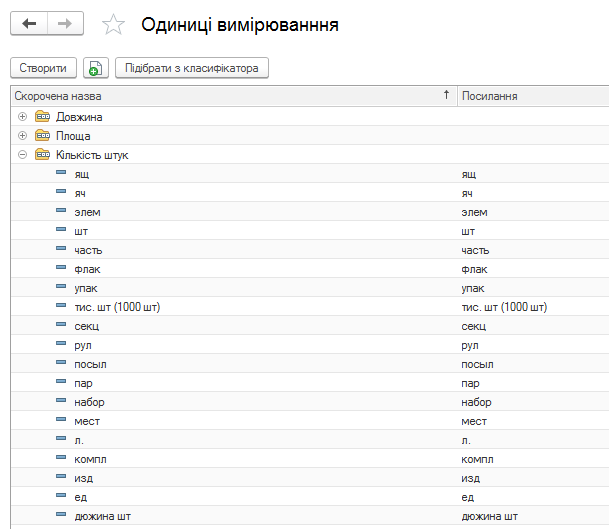
Task: Add page to favorites with star icon
Action: [x=115, y=25]
